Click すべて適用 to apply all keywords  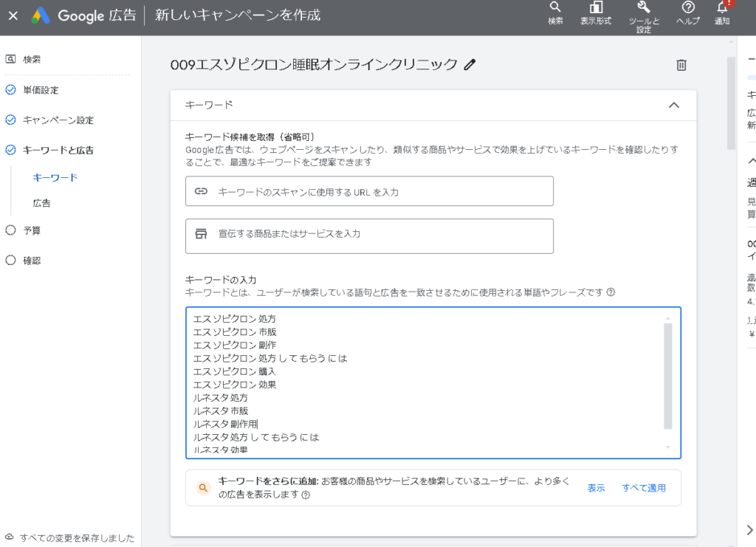(x=644, y=488)
